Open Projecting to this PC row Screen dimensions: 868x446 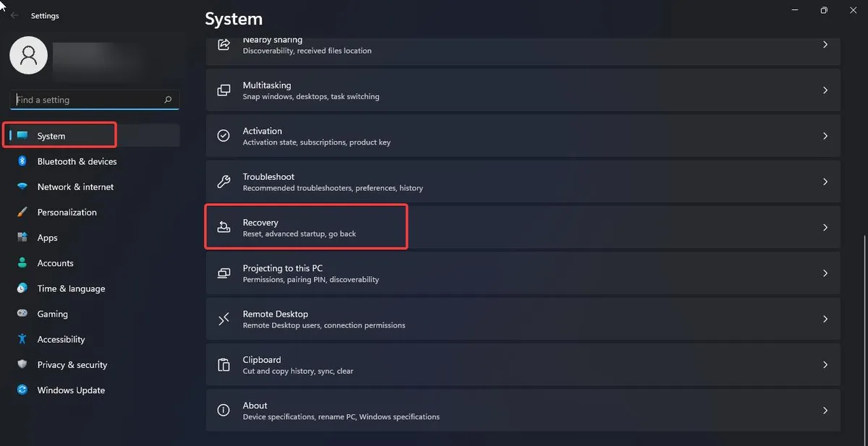click(x=523, y=273)
